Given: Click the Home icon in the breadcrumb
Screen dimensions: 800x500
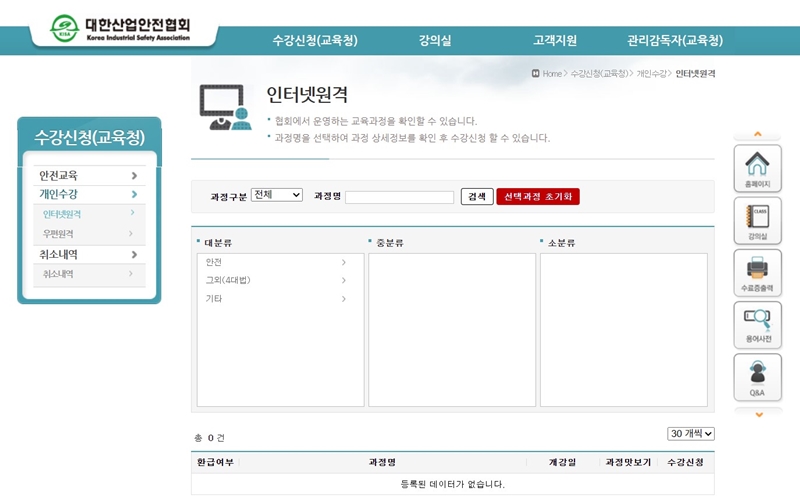Looking at the screenshot, I should click(535, 73).
